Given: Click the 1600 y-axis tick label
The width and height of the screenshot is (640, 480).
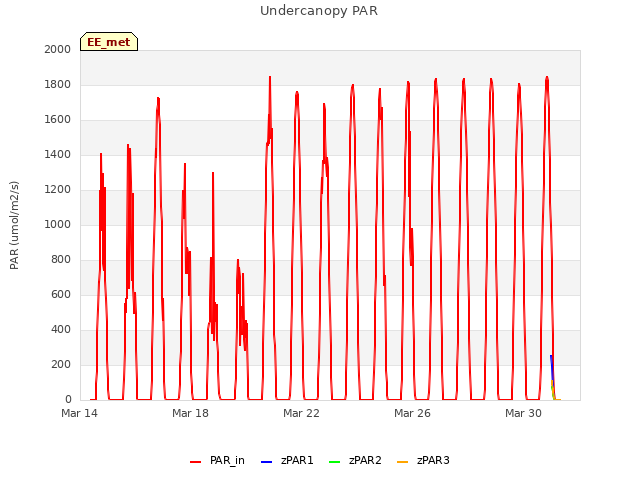Looking at the screenshot, I should [58, 120].
